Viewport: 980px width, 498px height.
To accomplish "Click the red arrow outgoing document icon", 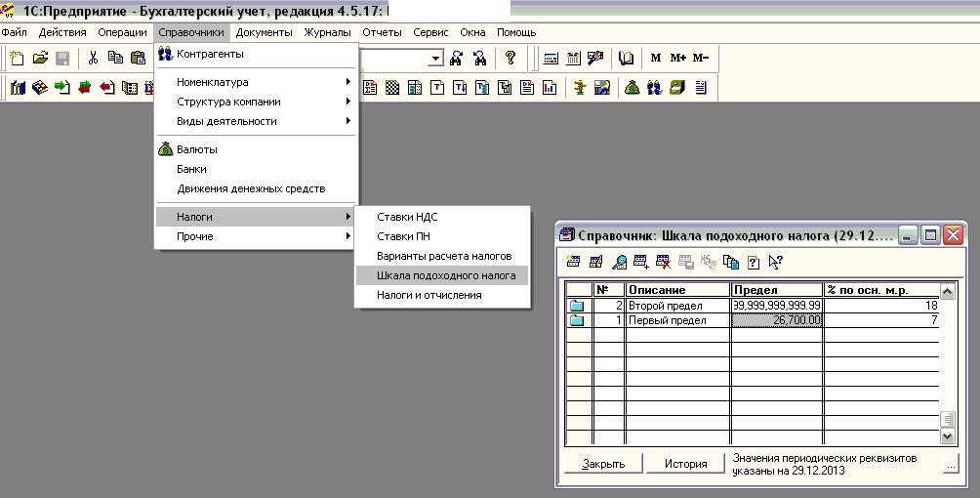I will [107, 88].
